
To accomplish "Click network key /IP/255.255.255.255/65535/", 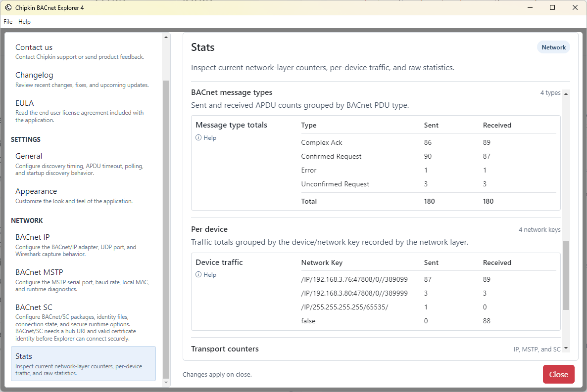I will (344, 307).
